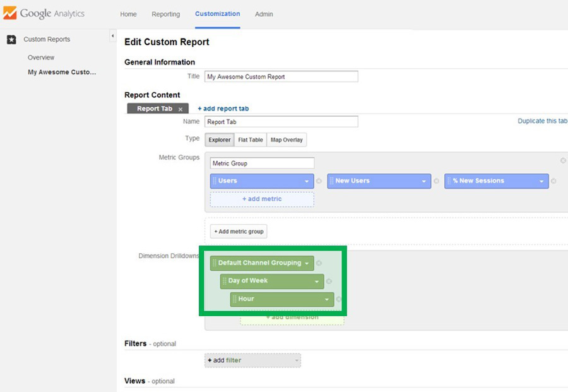The image size is (568, 392).
Task: Expand the Day of Week dimension dropdown
Action: click(x=317, y=282)
